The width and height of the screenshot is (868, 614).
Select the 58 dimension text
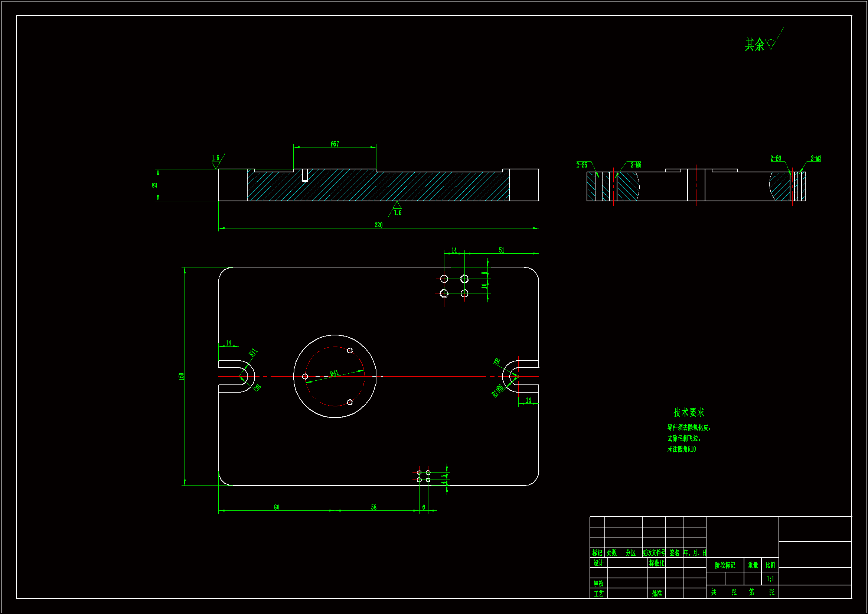(373, 507)
